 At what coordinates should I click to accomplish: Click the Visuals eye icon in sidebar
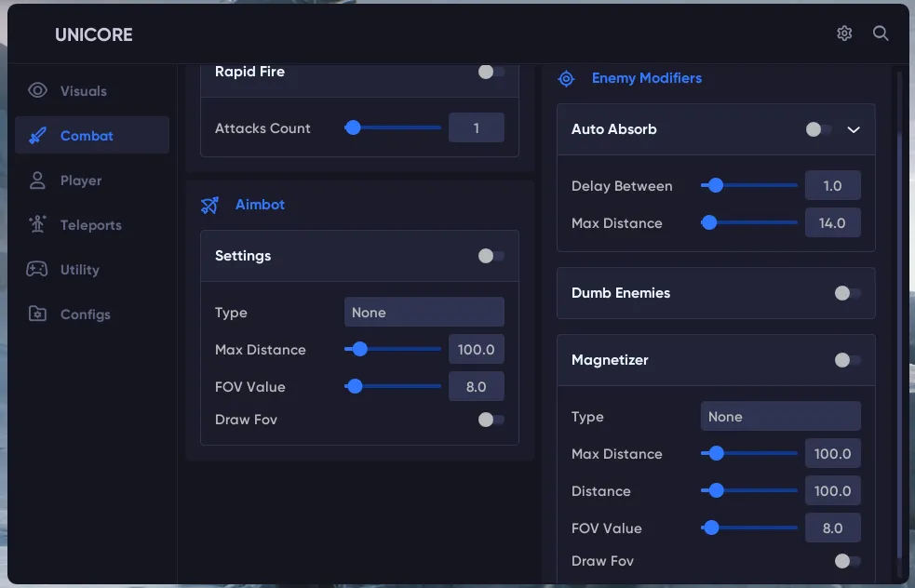point(37,91)
